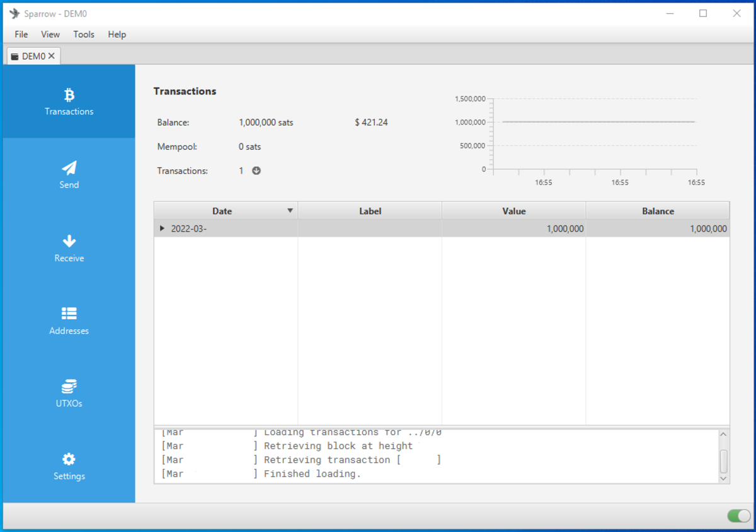Image resolution: width=756 pixels, height=532 pixels.
Task: Close the DEM0 wallet tab
Action: point(52,56)
